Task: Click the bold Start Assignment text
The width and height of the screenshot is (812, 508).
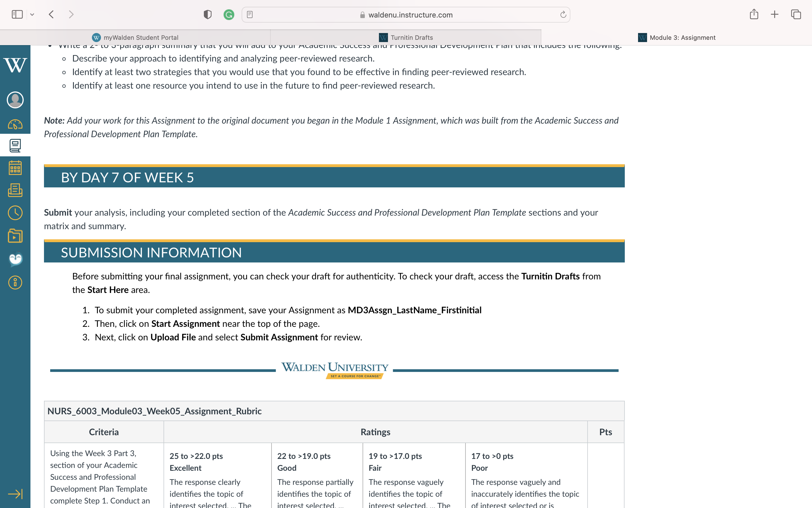Action: pyautogui.click(x=186, y=323)
